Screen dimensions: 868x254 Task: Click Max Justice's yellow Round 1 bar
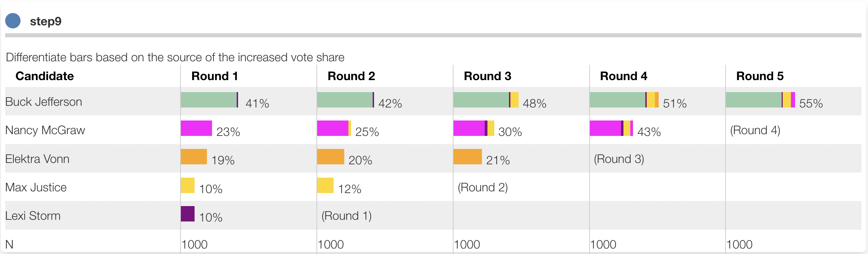point(187,186)
